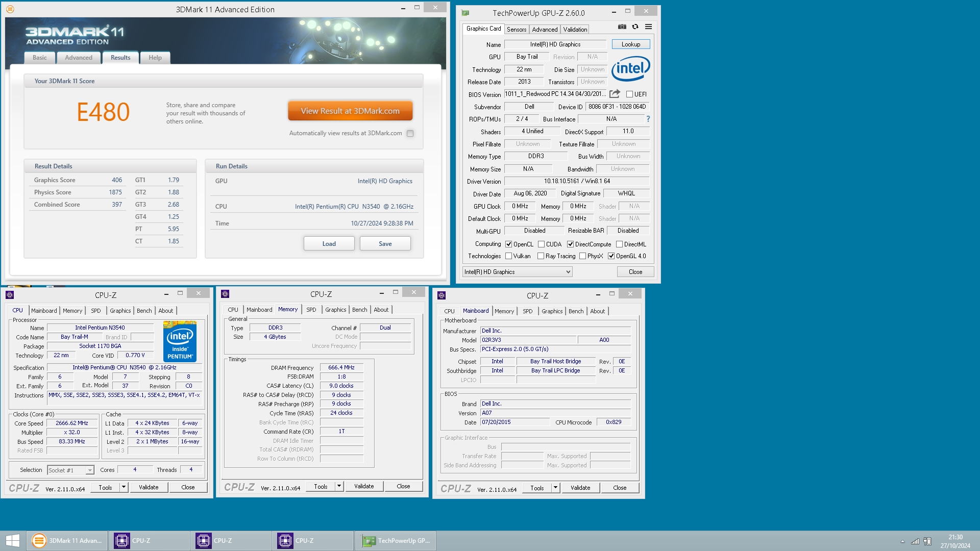Toggle the DirectML checkbox

pyautogui.click(x=619, y=244)
